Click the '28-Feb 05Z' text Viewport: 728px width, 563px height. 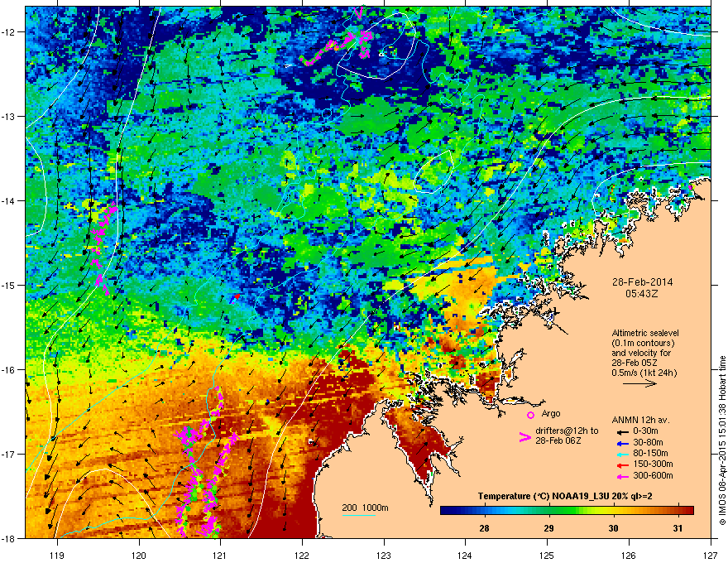[x=635, y=363]
